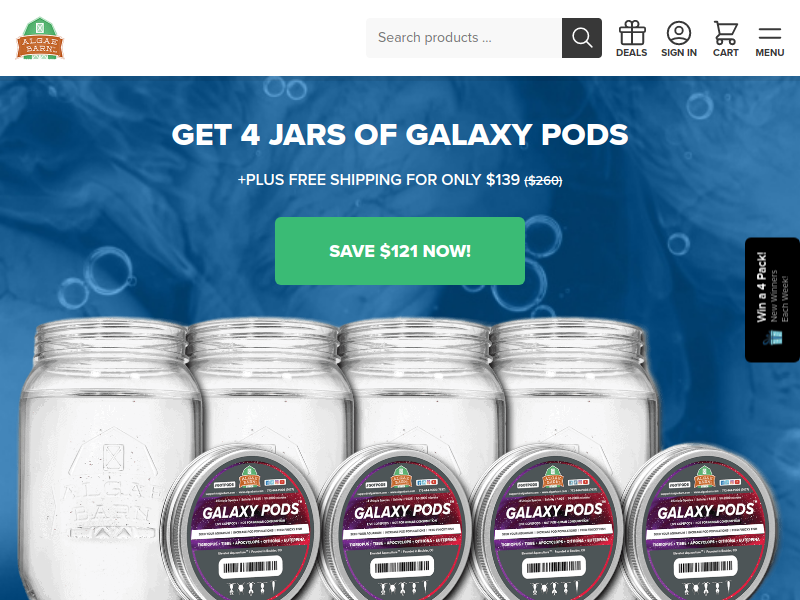800x600 pixels.
Task: Click the Get 4 Jars of Galaxy Pods headline
Action: [x=399, y=135]
